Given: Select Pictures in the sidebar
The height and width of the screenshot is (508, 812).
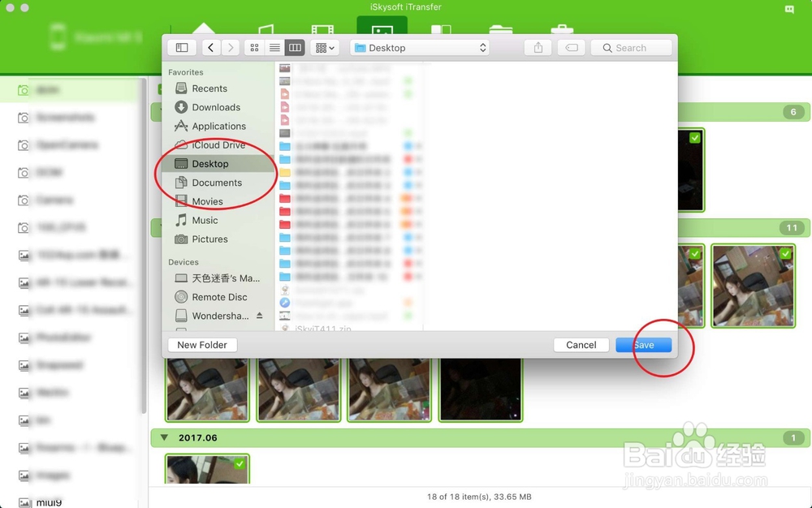Looking at the screenshot, I should tap(209, 239).
